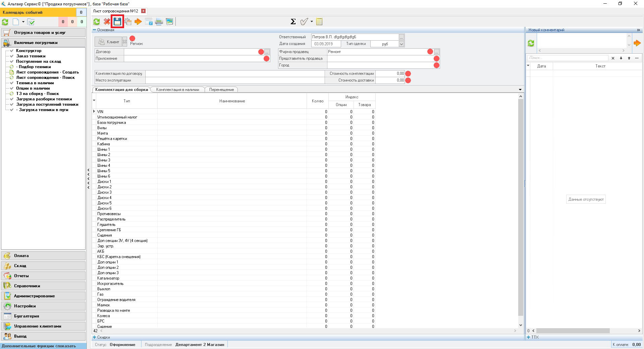Click the new comment text area
The height and width of the screenshot is (349, 644).
click(581, 41)
